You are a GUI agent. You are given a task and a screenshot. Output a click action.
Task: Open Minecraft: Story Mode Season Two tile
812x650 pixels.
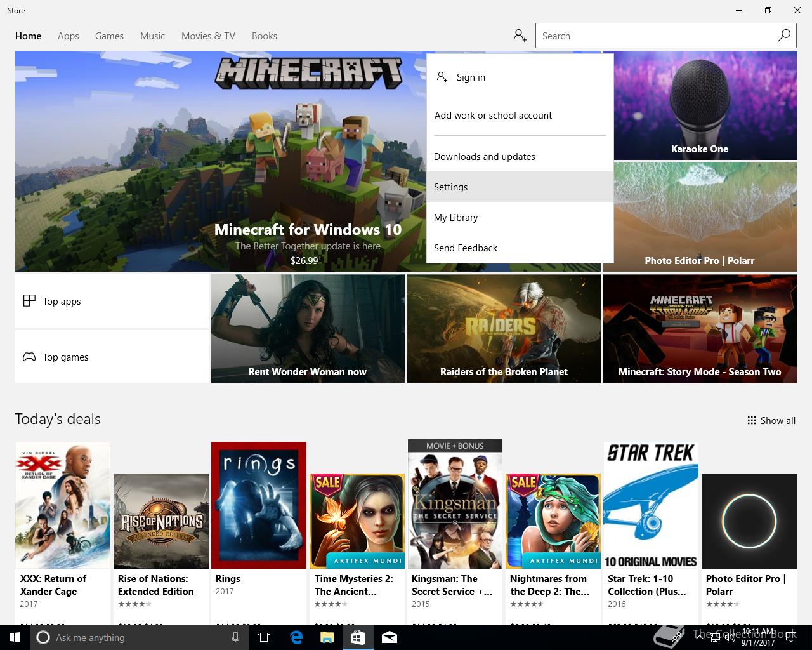click(700, 329)
